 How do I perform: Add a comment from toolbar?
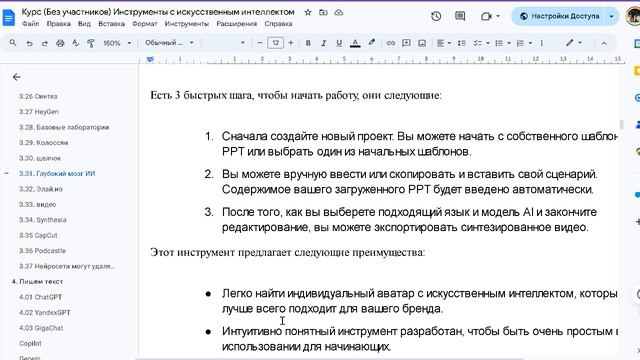(x=406, y=43)
